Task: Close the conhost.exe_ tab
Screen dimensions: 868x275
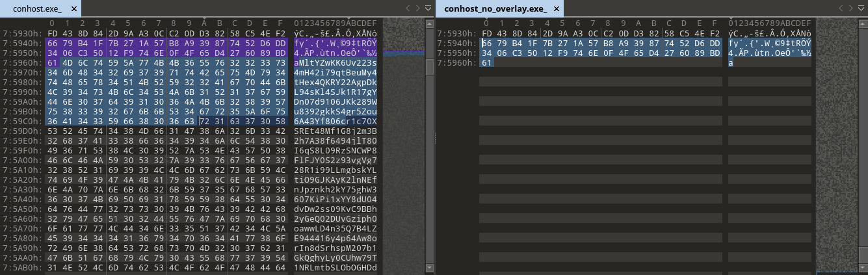Action: [73, 9]
